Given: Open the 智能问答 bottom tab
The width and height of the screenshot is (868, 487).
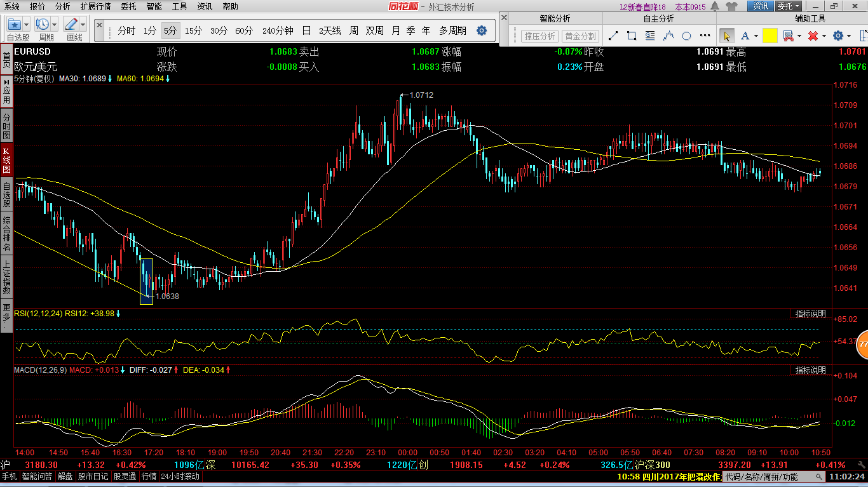Looking at the screenshot, I should coord(37,476).
